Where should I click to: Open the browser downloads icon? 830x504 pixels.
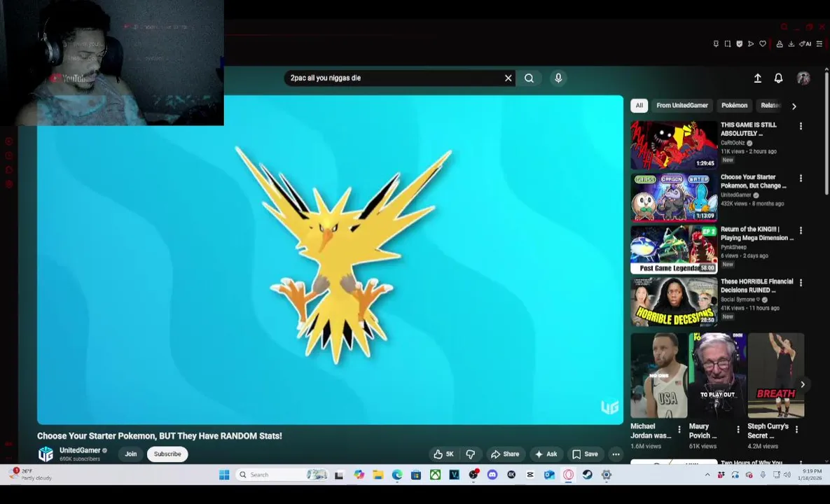click(x=791, y=44)
